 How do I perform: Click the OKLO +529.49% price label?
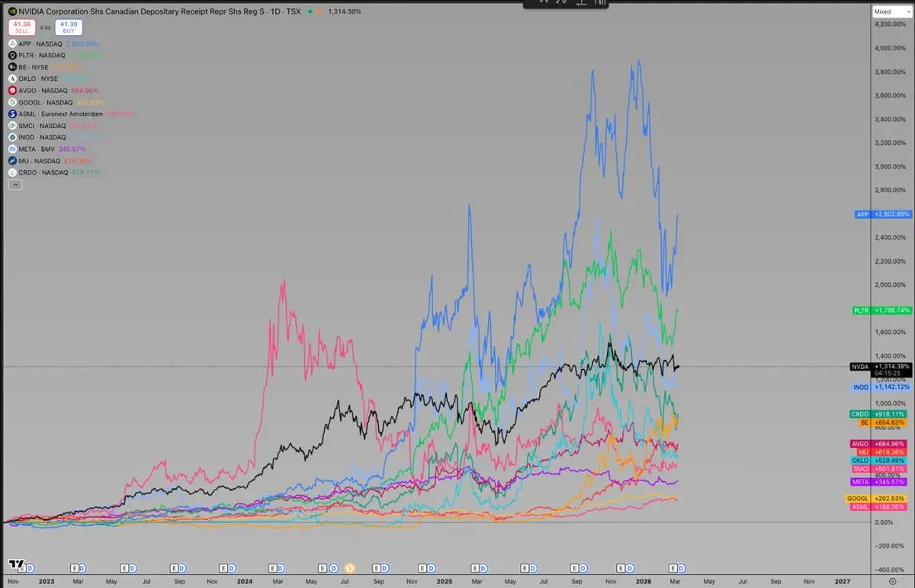tap(880, 461)
